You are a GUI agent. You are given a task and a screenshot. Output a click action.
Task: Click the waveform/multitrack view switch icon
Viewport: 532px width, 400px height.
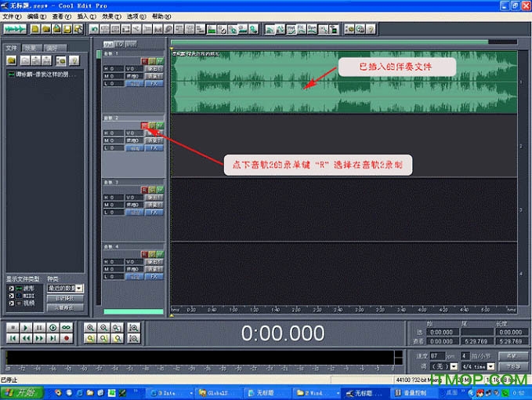[x=15, y=29]
